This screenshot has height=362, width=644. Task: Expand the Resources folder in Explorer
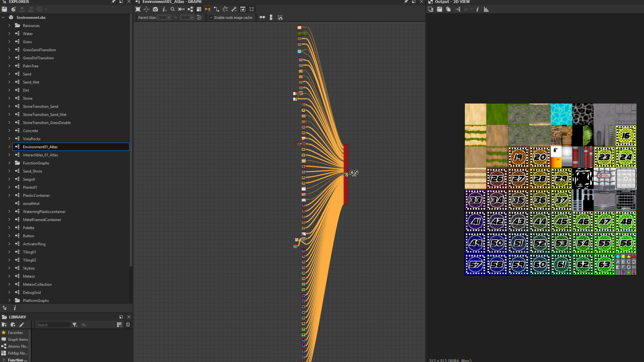coord(9,25)
